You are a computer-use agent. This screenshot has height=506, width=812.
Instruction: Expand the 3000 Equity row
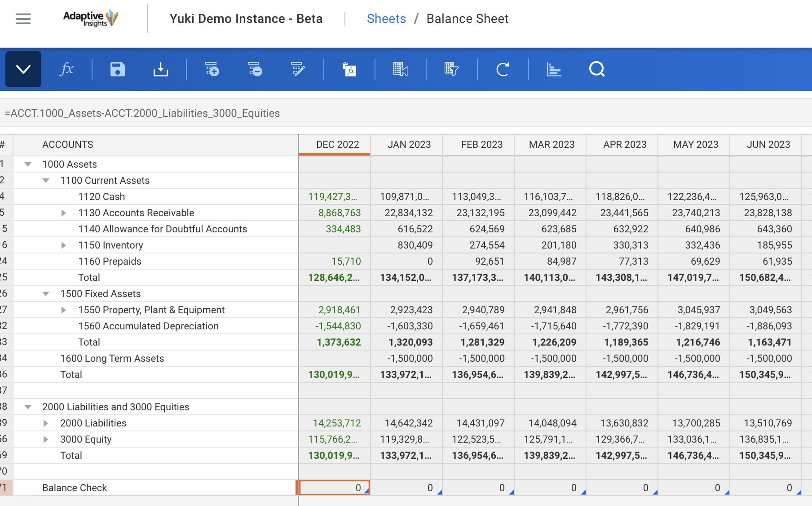point(46,439)
